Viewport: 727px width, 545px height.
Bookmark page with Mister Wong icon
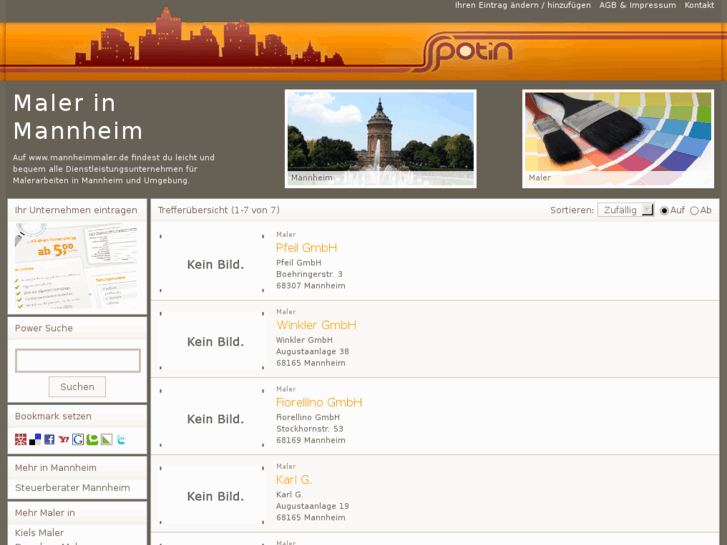click(x=20, y=439)
